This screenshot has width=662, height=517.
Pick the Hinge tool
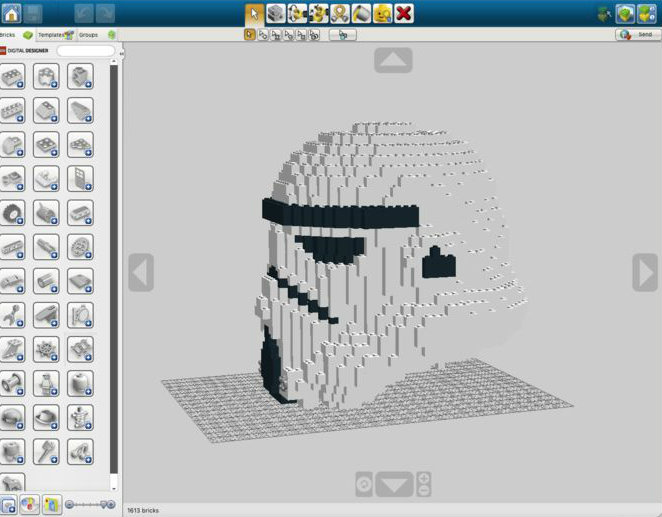pos(297,14)
